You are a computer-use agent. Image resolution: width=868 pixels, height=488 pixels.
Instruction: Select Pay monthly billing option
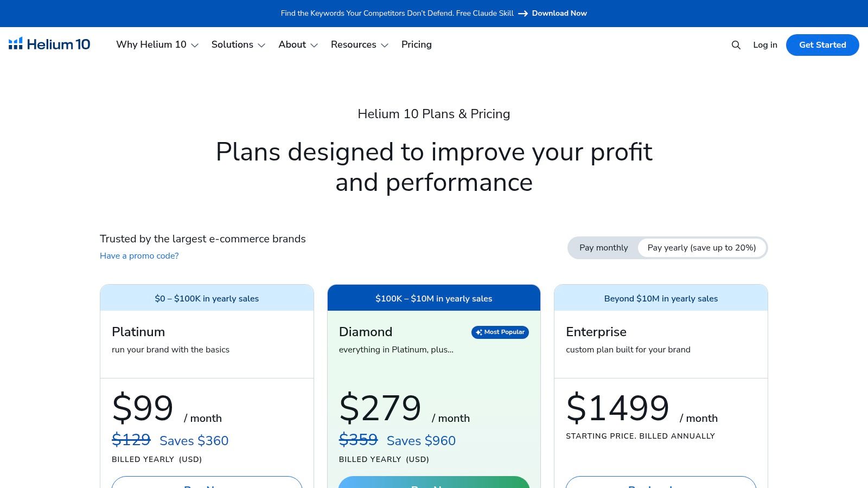coord(603,248)
